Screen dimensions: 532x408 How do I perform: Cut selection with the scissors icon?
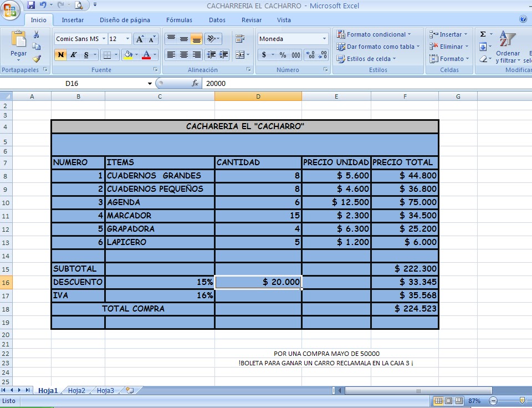tap(37, 34)
